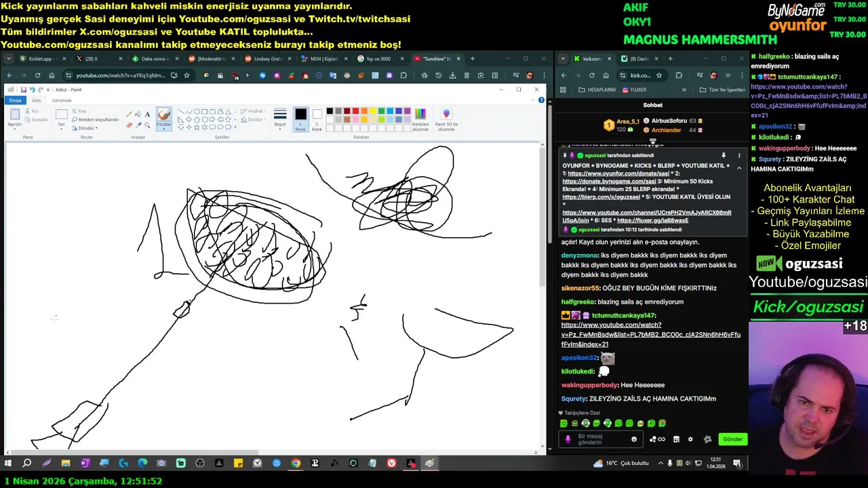Open Chrome from the Windows taskbar

[x=296, y=463]
